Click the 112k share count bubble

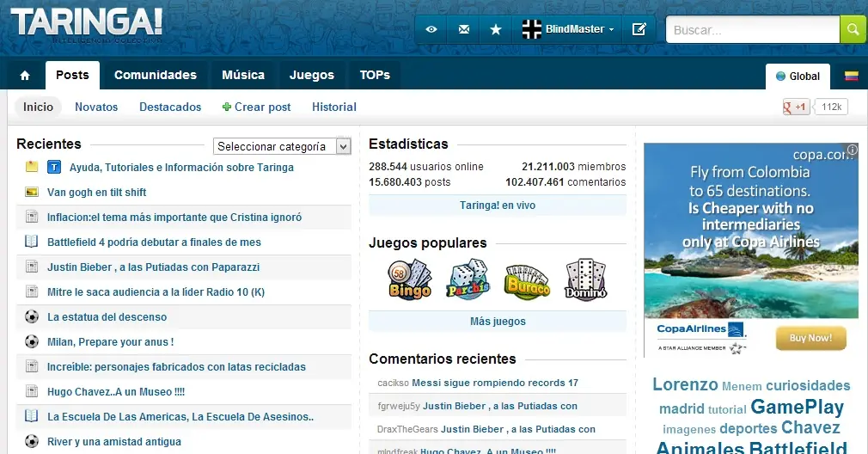(x=831, y=107)
